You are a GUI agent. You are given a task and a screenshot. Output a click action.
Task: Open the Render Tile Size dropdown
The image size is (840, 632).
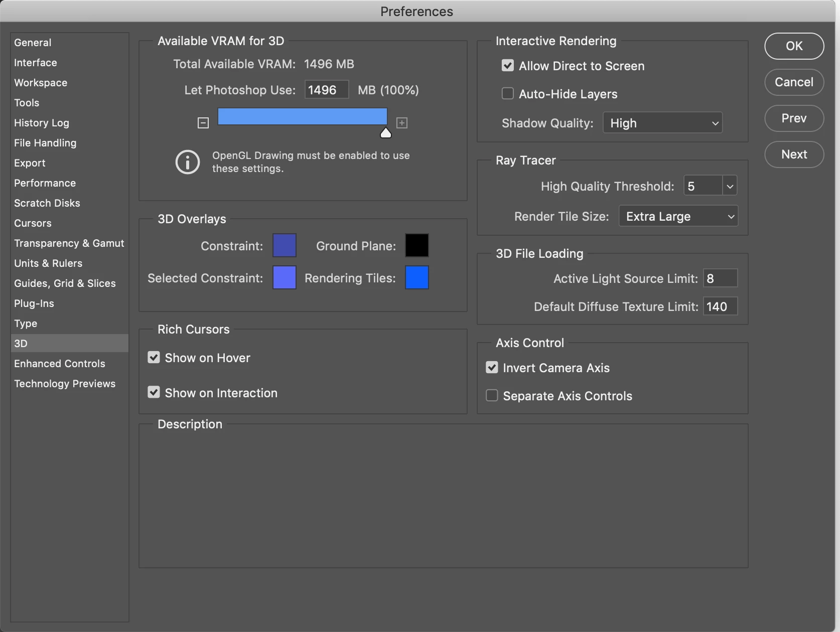[x=678, y=216]
